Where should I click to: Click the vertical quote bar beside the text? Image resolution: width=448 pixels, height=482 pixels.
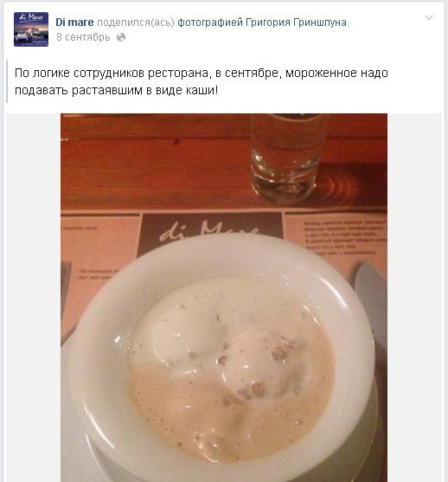click(x=7, y=81)
